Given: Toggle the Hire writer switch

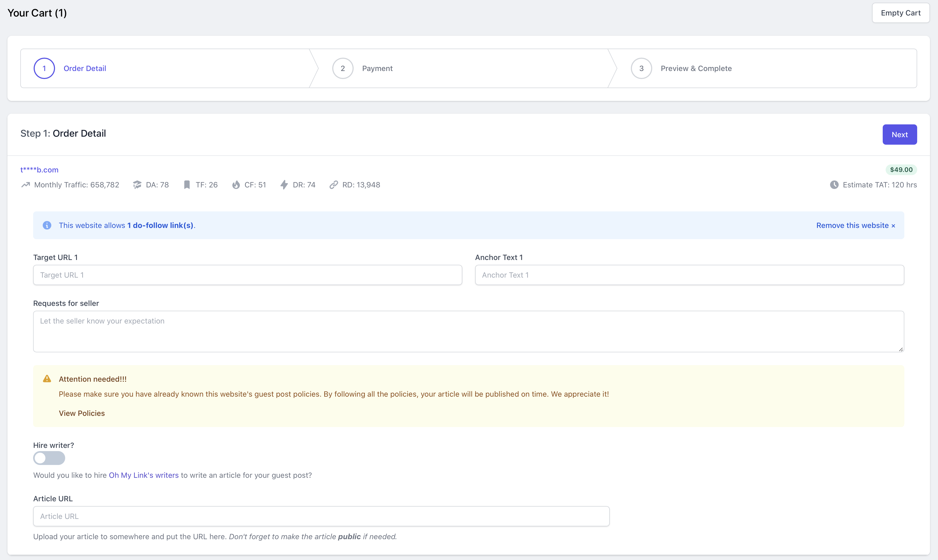Looking at the screenshot, I should coord(49,458).
